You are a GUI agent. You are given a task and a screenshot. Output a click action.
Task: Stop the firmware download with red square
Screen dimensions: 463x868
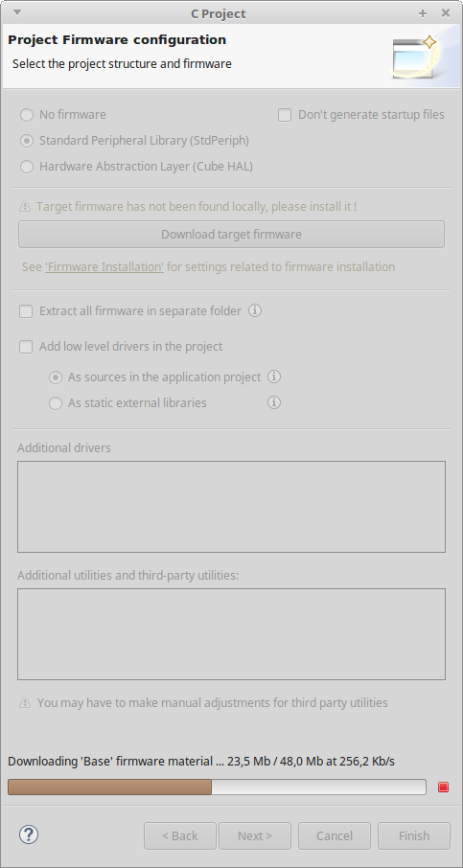[x=443, y=787]
